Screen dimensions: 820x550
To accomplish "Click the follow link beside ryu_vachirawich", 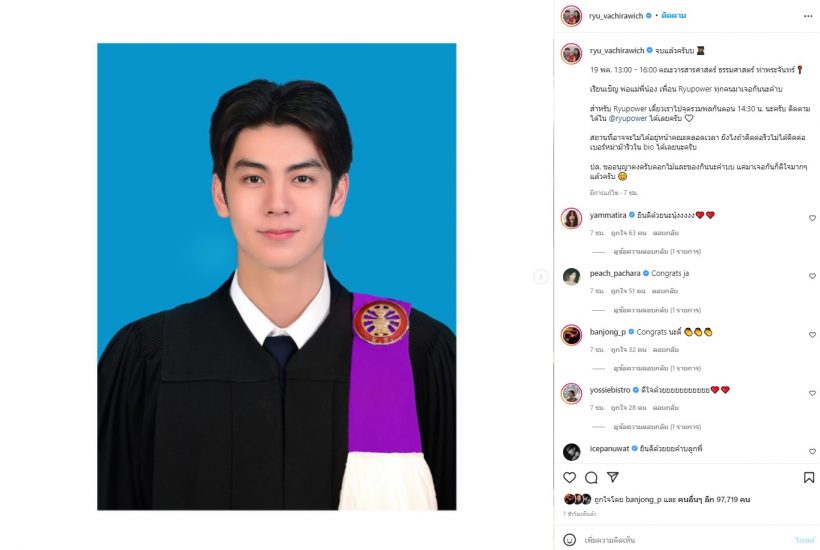I will [674, 16].
